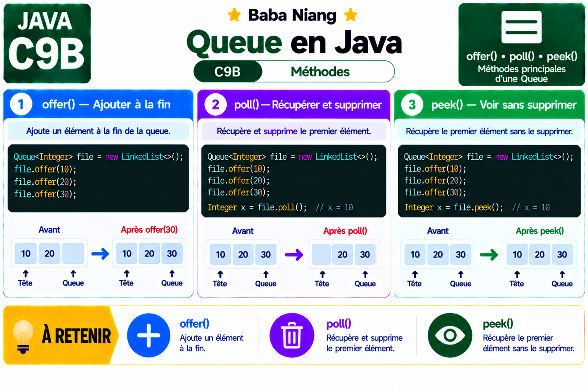
Task: Click the code line 'Integer x = file.poll();'
Action: [x=257, y=207]
